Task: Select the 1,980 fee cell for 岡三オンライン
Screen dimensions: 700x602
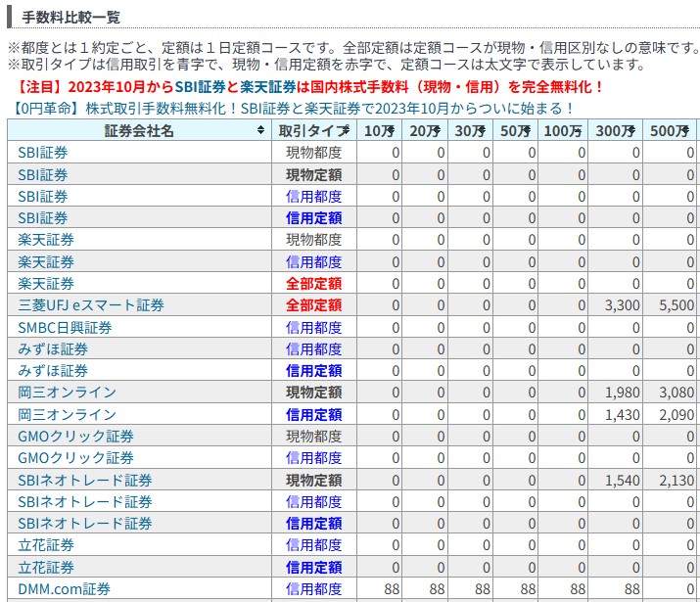Action: (622, 393)
